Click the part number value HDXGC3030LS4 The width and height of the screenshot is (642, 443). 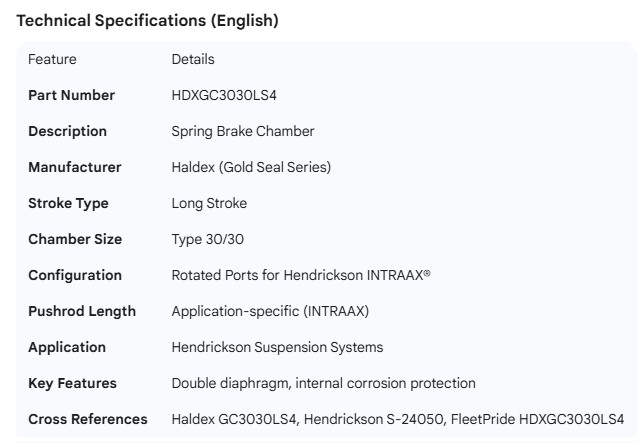pos(221,95)
